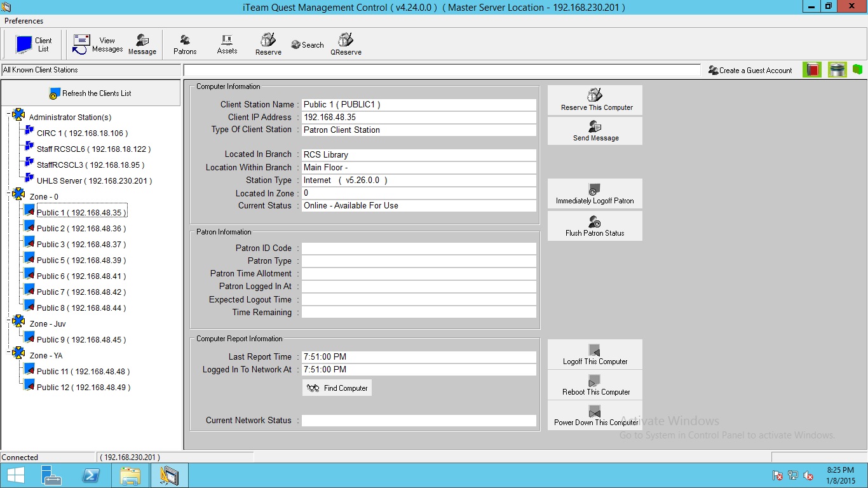868x488 pixels.
Task: Click the Search toolbar button
Action: [308, 45]
